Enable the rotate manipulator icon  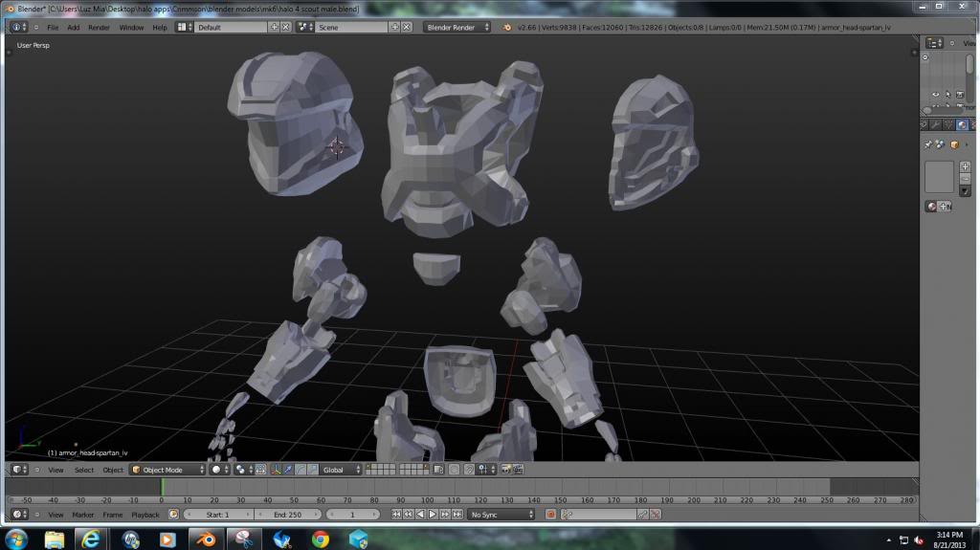click(301, 470)
